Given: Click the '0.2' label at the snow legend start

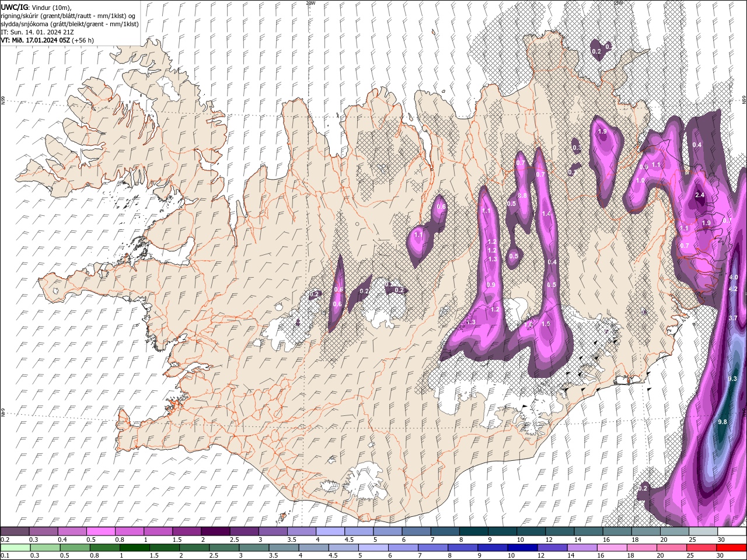Looking at the screenshot, I should click(x=6, y=540).
